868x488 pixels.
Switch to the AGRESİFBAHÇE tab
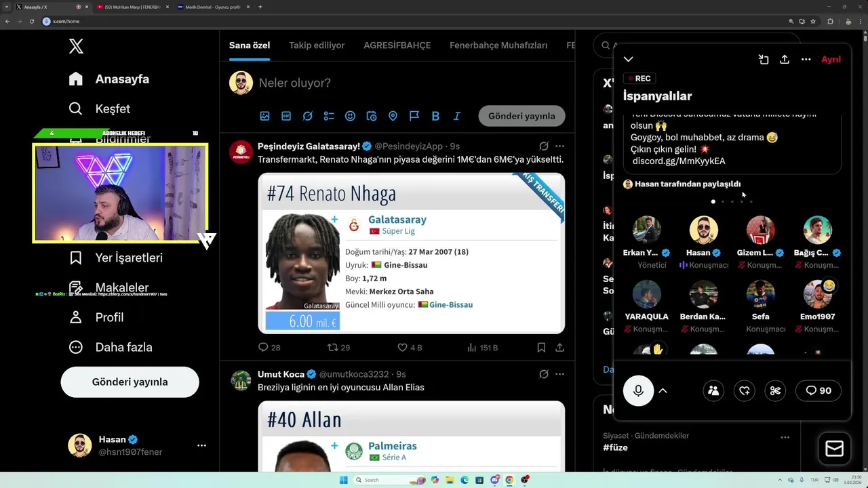(397, 45)
